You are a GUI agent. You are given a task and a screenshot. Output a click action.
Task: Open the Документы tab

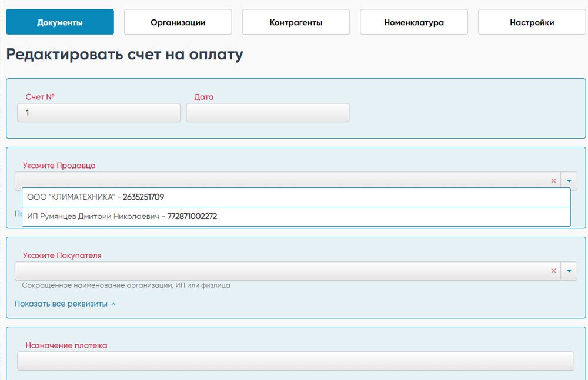click(60, 22)
